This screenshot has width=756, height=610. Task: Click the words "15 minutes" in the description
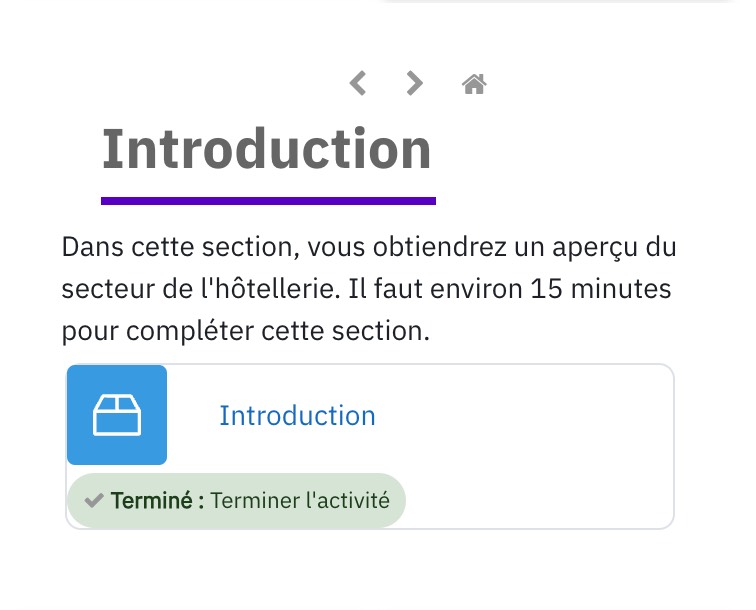click(x=601, y=289)
